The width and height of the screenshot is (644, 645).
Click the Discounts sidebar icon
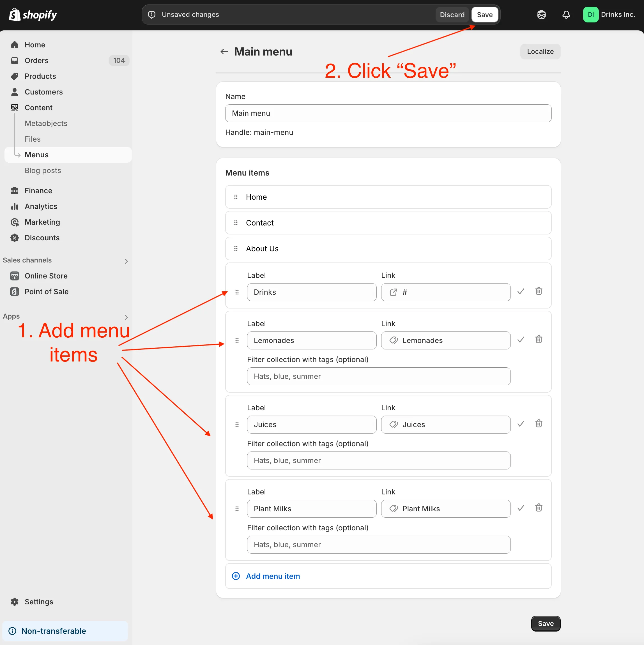click(x=15, y=238)
